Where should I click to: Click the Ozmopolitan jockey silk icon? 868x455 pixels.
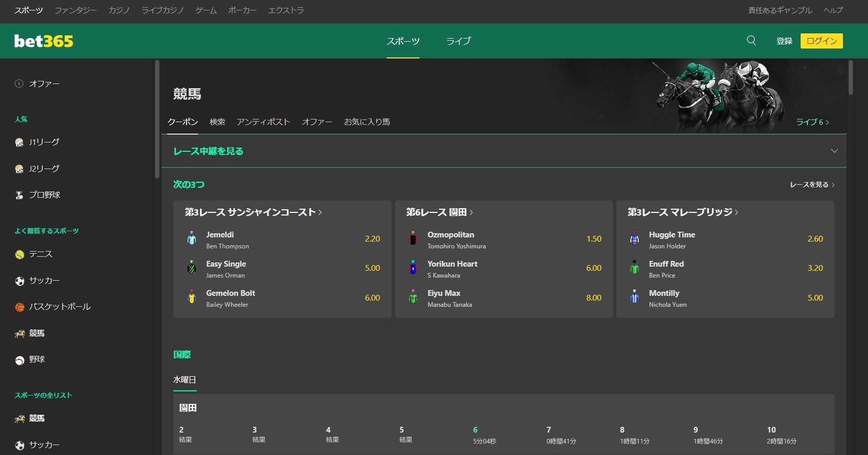click(413, 238)
